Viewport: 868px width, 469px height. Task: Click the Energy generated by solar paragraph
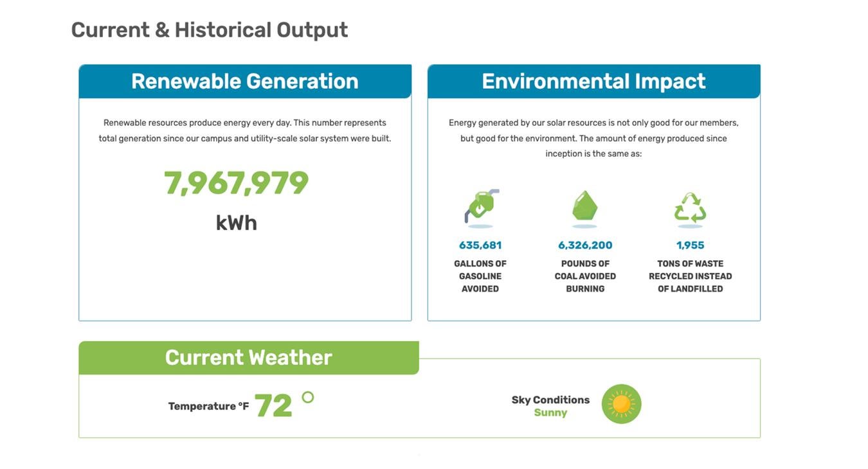(594, 138)
